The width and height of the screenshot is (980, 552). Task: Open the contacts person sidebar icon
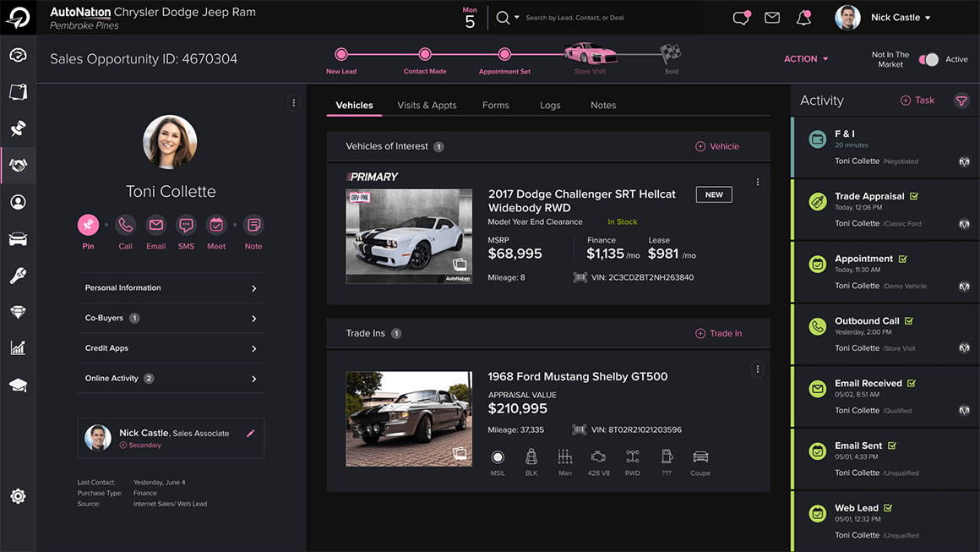(18, 202)
